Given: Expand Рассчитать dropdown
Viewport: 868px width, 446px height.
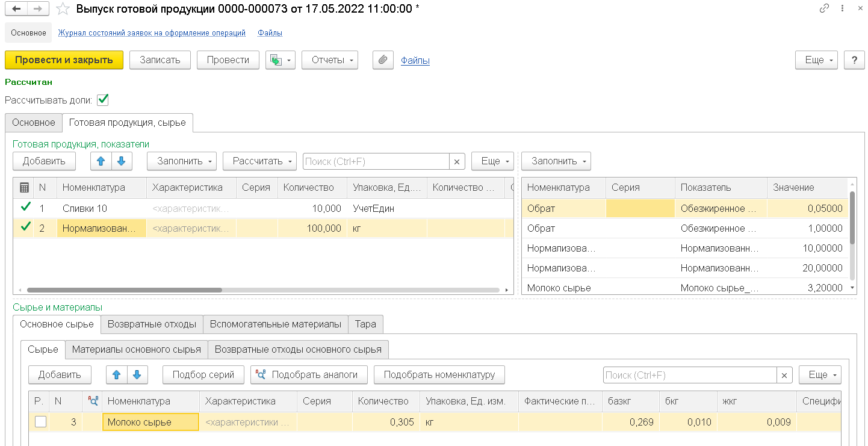Looking at the screenshot, I should [x=259, y=161].
